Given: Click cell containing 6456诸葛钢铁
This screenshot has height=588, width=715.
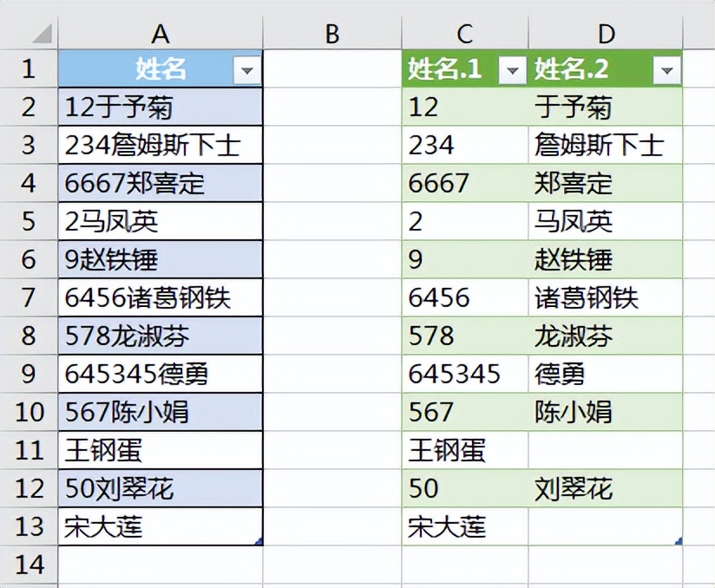Looking at the screenshot, I should (161, 297).
